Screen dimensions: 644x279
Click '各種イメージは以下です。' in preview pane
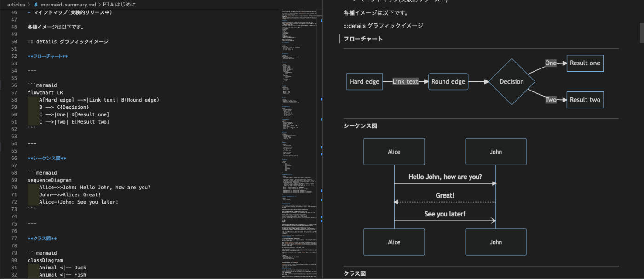(x=376, y=13)
